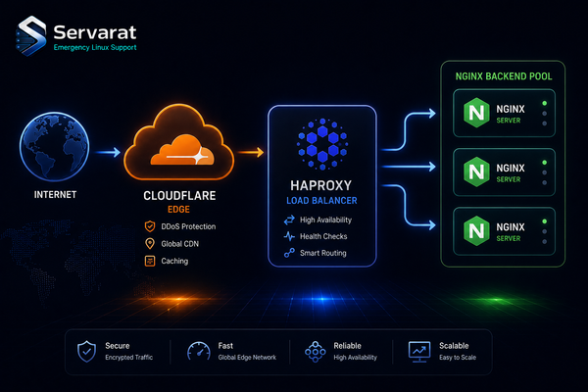Click the Emergency Linux Support tagline
588x392 pixels.
click(x=95, y=48)
